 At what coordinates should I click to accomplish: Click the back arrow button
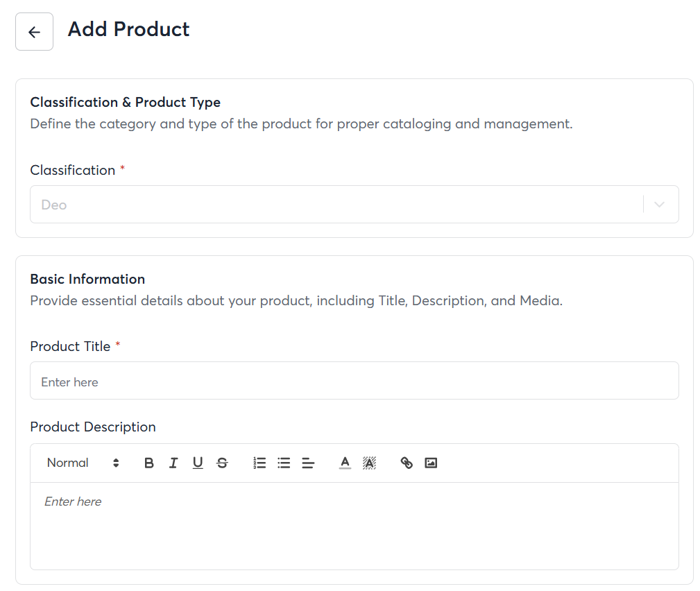click(34, 32)
